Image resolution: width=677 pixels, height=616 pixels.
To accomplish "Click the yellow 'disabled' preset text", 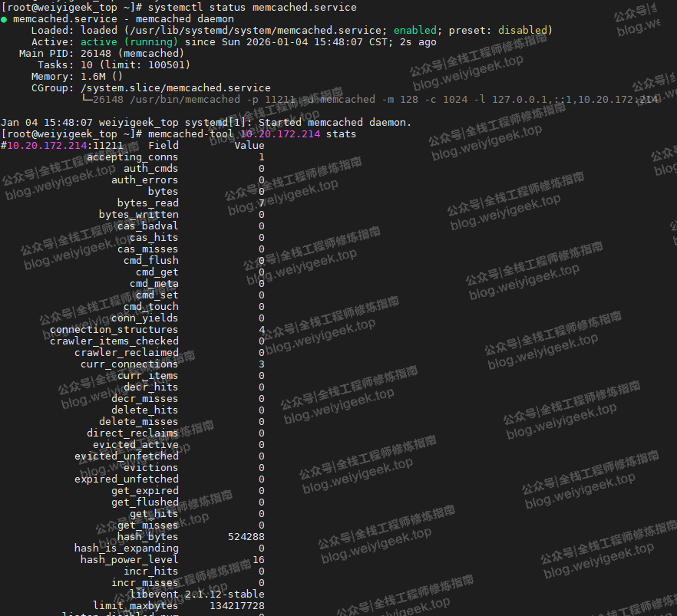I will click(x=523, y=31).
